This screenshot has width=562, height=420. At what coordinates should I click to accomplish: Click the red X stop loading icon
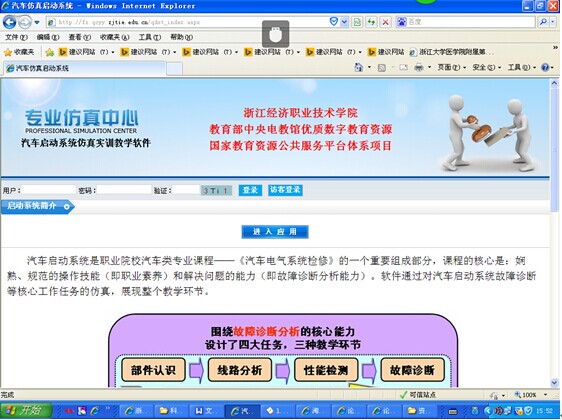(x=385, y=22)
